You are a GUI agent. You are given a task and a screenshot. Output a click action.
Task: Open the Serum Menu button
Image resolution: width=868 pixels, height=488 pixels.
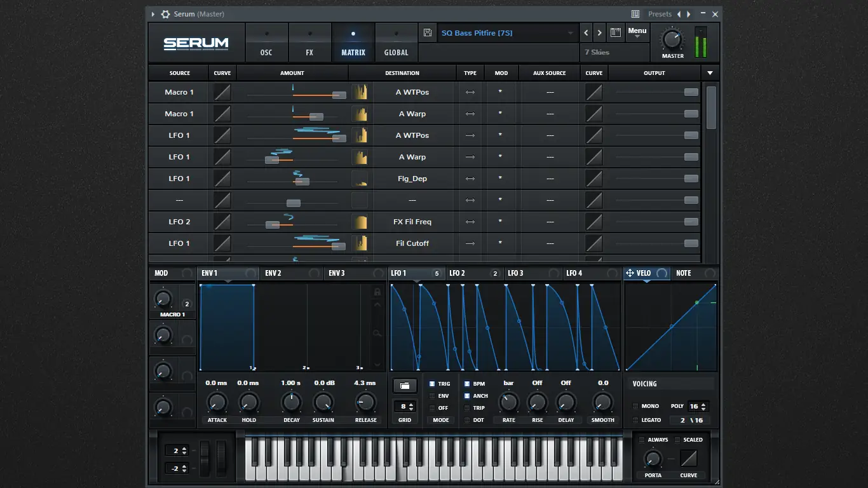point(637,33)
